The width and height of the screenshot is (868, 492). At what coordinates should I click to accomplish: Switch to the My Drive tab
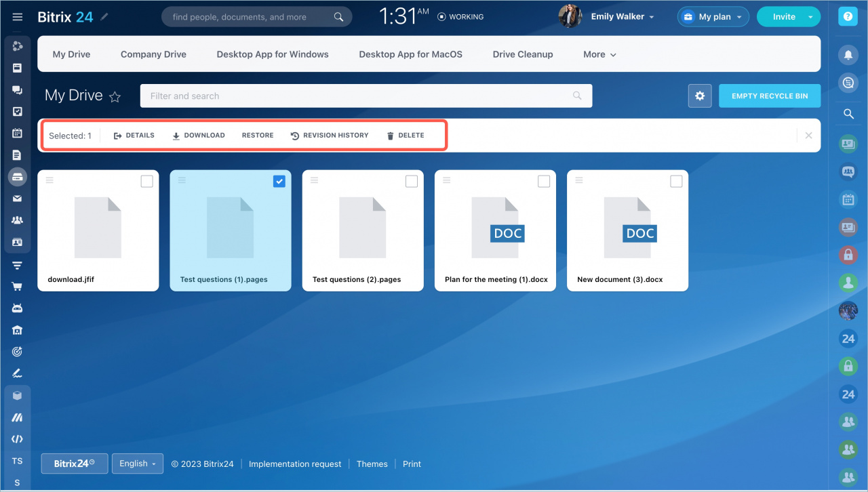click(x=71, y=54)
